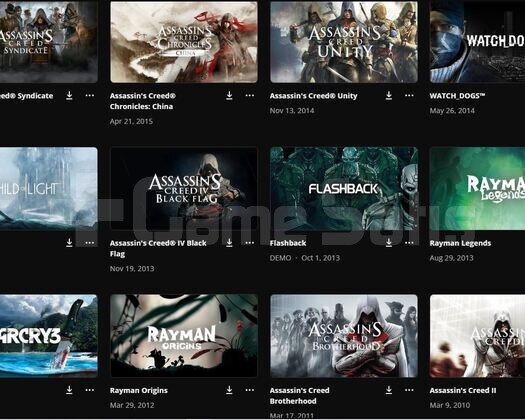The image size is (525, 420).
Task: Click the "Rayman Origins" title text
Action: [139, 390]
